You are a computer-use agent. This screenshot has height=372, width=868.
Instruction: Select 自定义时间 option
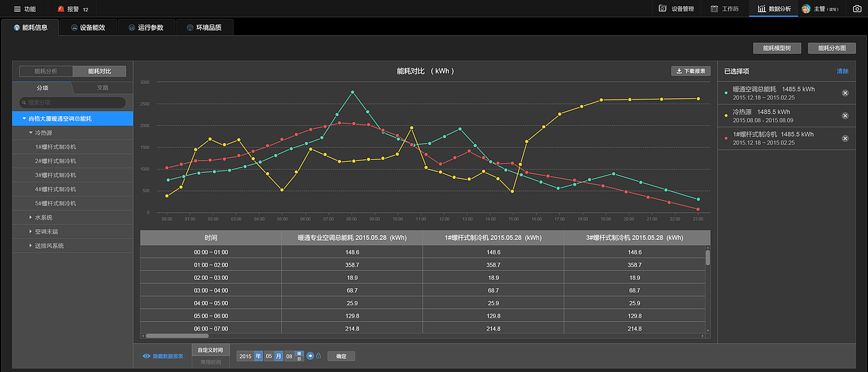(210, 350)
